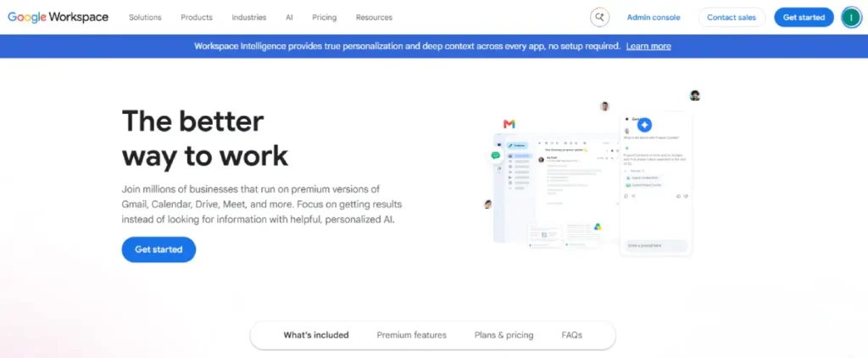Open the Products menu
This screenshot has height=358, width=868.
click(x=197, y=17)
